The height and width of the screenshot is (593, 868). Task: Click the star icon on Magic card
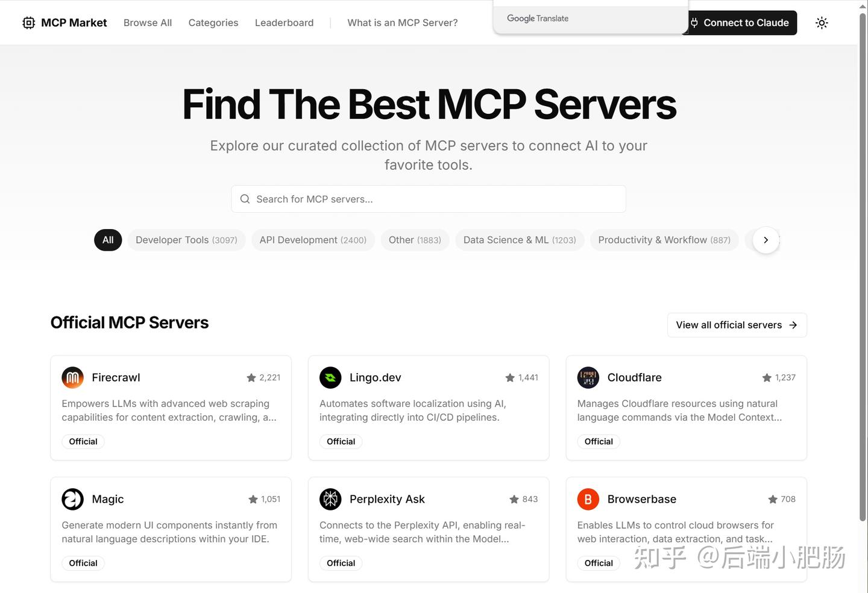253,500
